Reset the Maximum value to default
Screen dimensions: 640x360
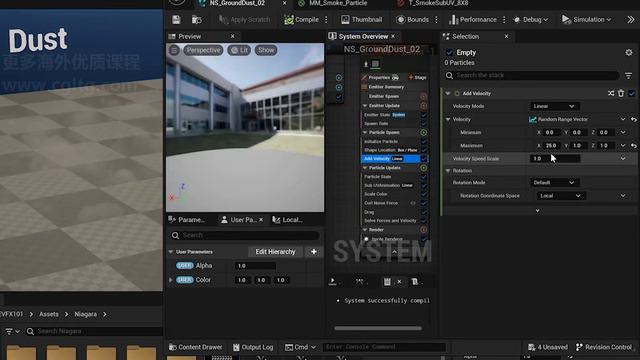pos(633,145)
